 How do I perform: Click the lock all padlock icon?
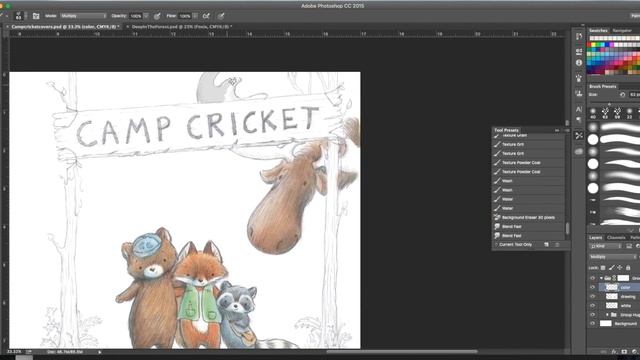click(x=628, y=268)
